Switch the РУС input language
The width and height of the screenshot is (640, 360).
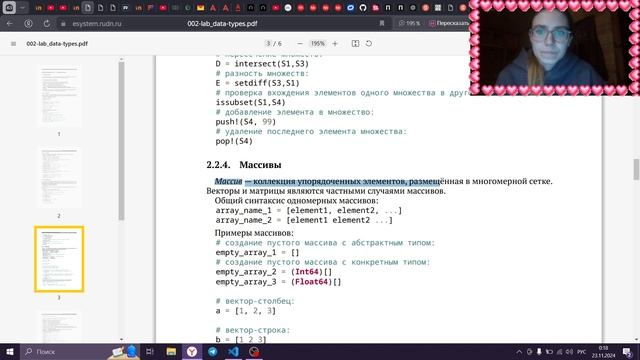point(582,351)
